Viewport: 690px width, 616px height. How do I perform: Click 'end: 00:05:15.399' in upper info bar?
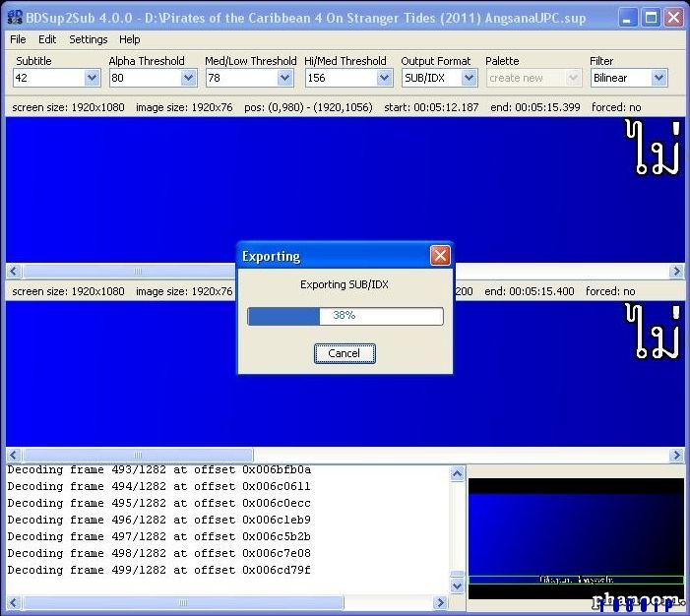[535, 107]
